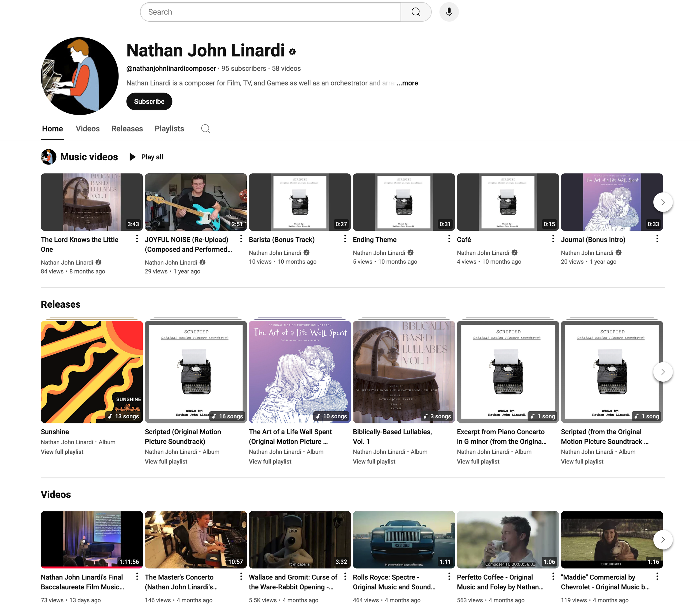Viewport: 700px width, 610px height.
Task: Click the search magnifier button
Action: (416, 12)
